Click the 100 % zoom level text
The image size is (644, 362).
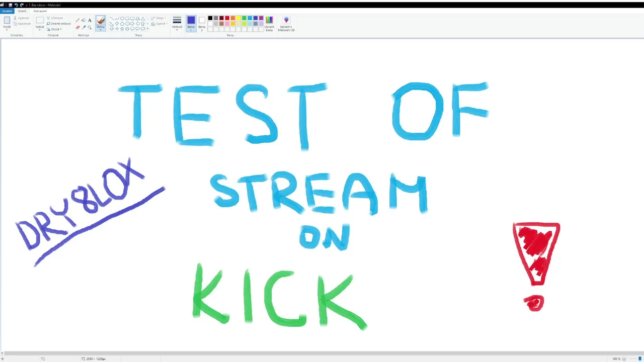point(616,359)
